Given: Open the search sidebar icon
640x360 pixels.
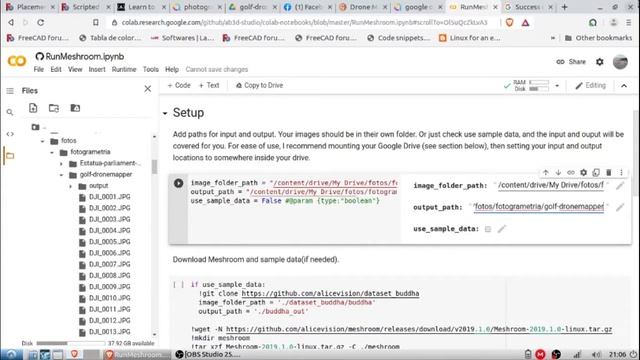Looking at the screenshot, I should pyautogui.click(x=10, y=112).
